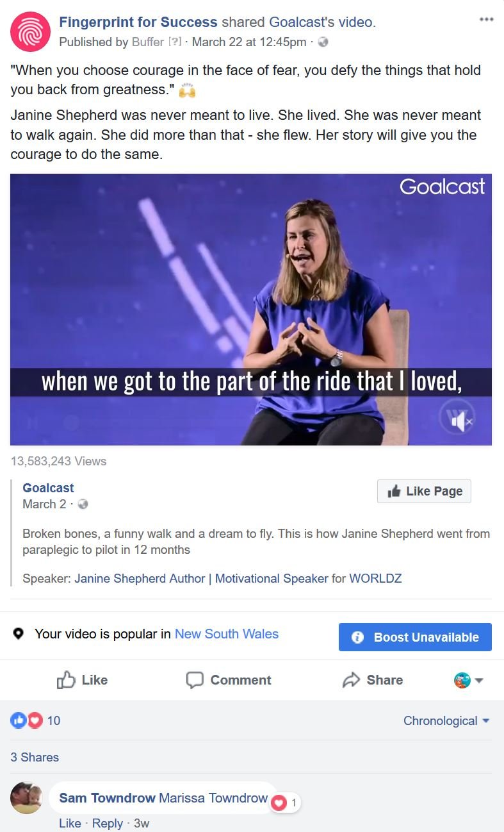This screenshot has width=504, height=832.
Task: Open the New South Wales link
Action: click(227, 634)
